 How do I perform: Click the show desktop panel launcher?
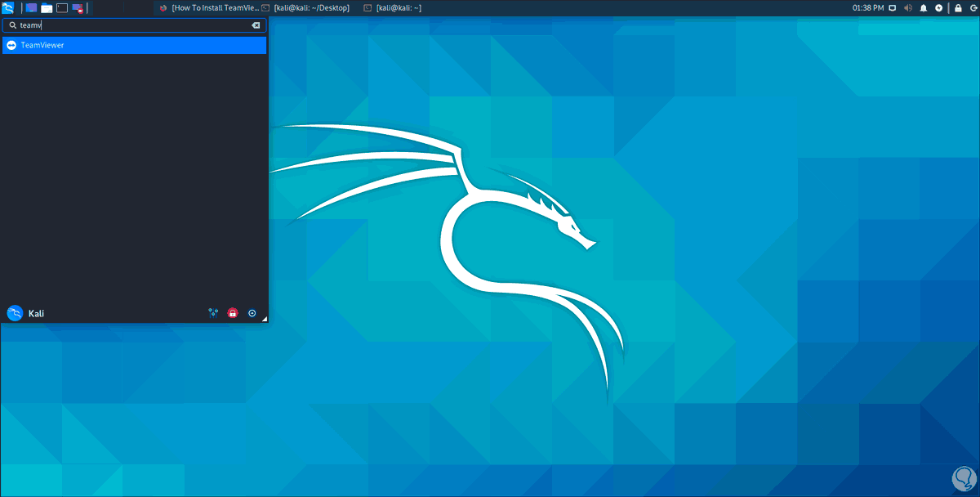point(32,7)
